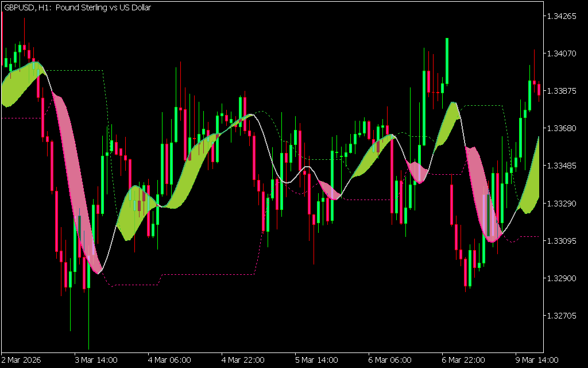Select the 1.34265 price axis label
This screenshot has width=588, height=368.
coord(562,16)
